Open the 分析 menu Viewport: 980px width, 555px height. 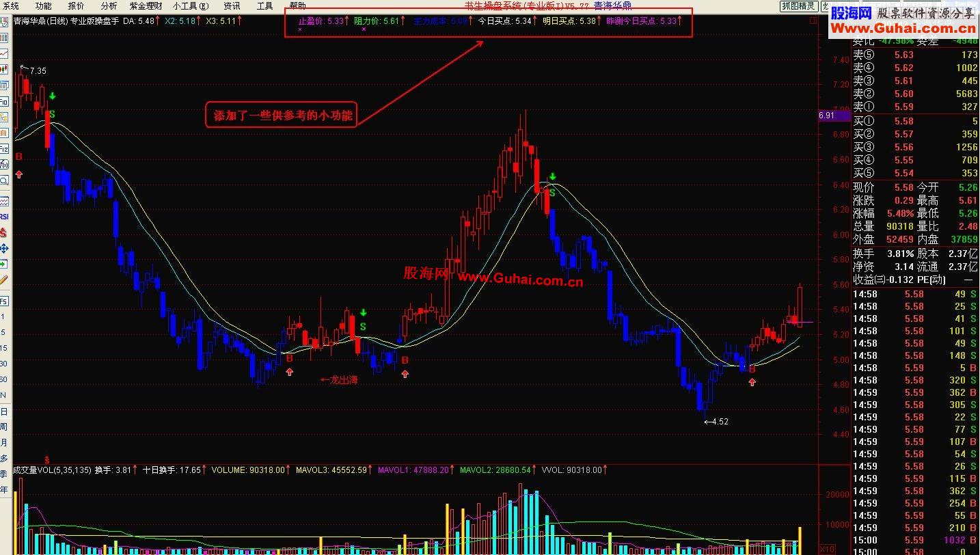pos(109,6)
